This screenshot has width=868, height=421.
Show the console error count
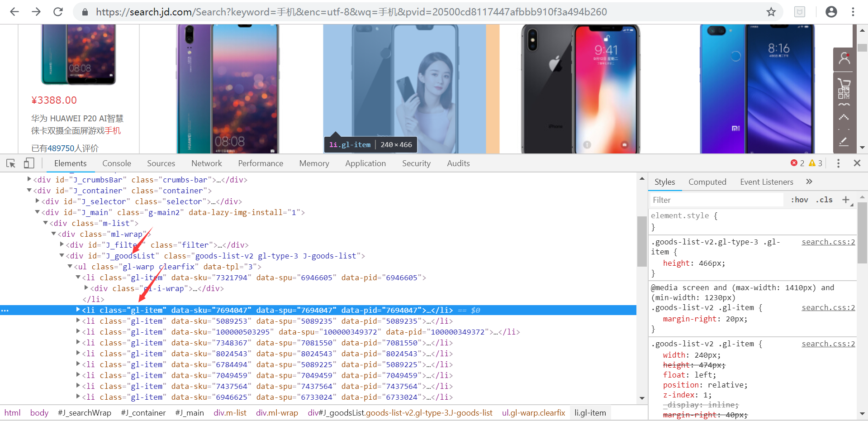(797, 163)
